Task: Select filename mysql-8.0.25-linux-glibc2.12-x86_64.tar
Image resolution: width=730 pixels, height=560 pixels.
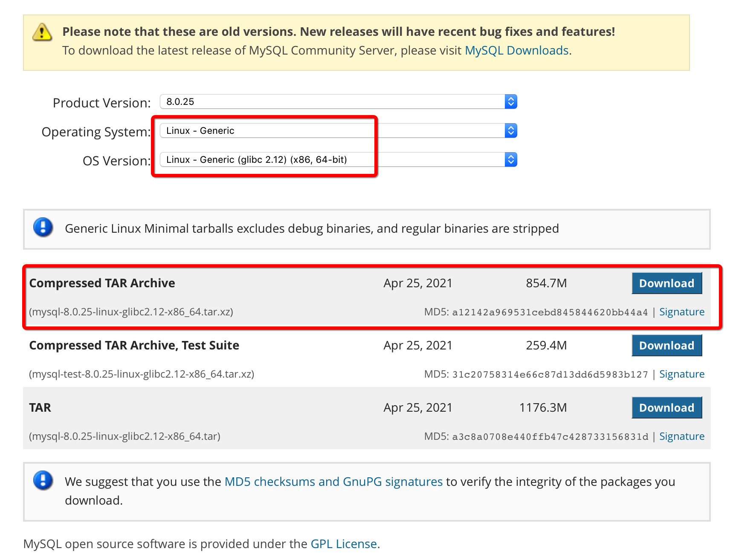Action: click(x=125, y=436)
